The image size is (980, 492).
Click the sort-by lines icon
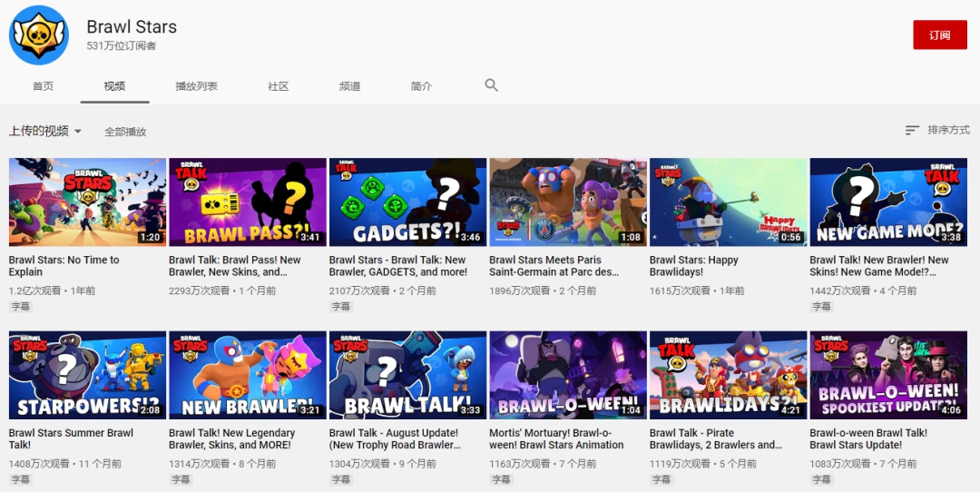click(x=913, y=130)
